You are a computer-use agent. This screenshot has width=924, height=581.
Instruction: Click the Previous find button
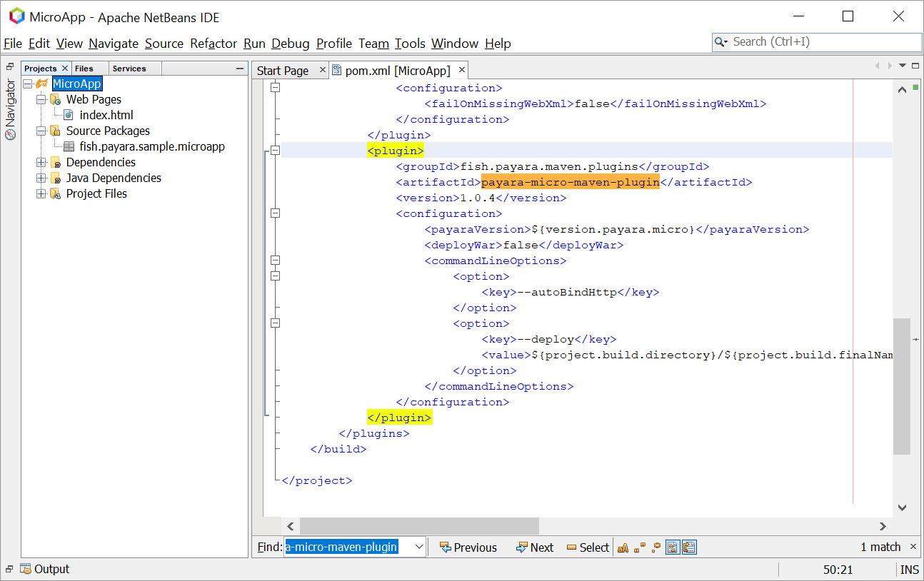click(x=469, y=547)
